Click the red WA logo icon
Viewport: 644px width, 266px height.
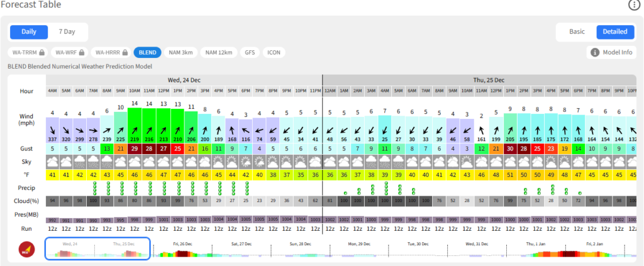(26, 249)
